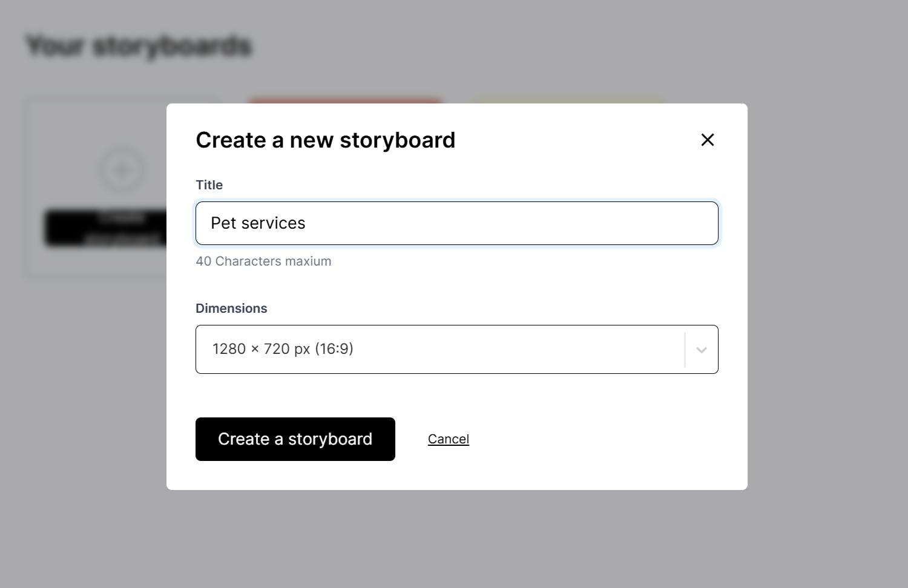The height and width of the screenshot is (588, 908).
Task: Click the "Create a new storyboard" heading
Action: [x=325, y=140]
